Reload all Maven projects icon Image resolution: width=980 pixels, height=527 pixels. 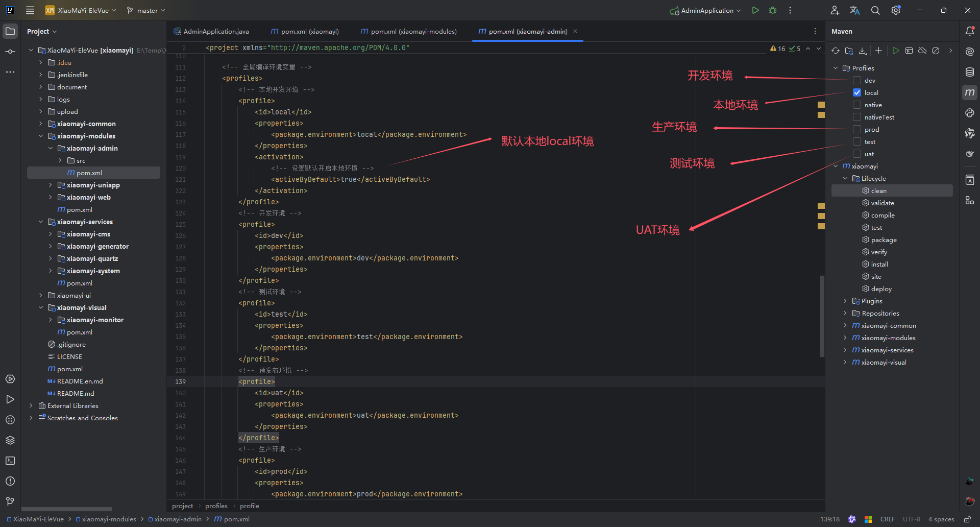pyautogui.click(x=836, y=51)
